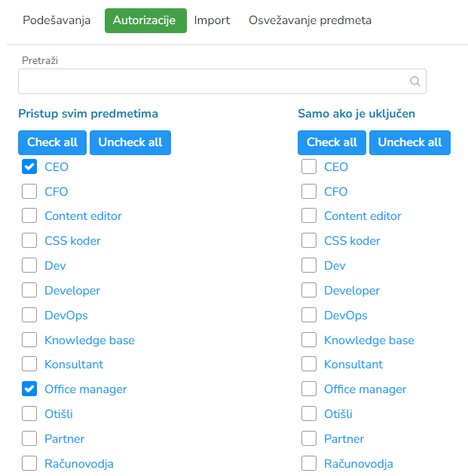This screenshot has height=476, width=468.
Task: Check Partner box in left column
Action: tap(29, 438)
